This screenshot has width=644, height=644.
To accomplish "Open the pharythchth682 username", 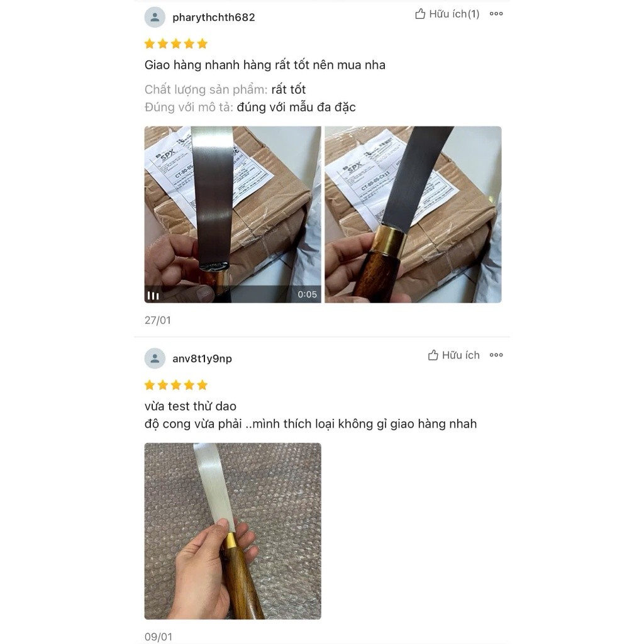I will (x=214, y=18).
